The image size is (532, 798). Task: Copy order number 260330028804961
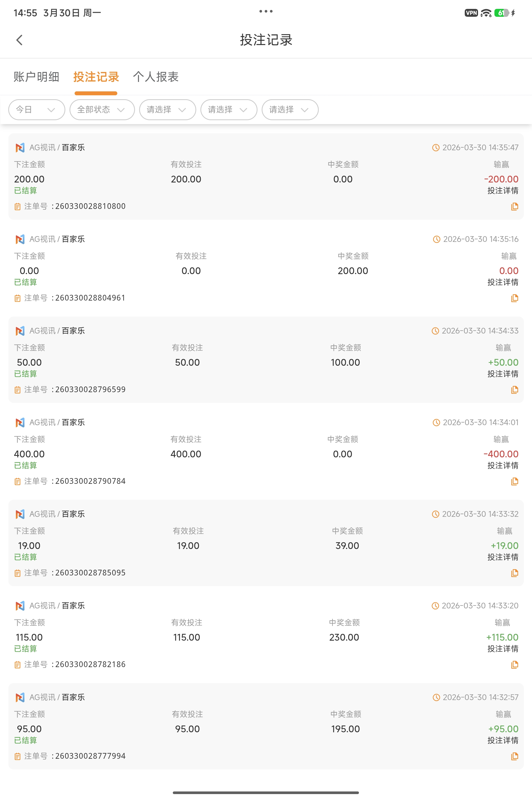point(514,298)
